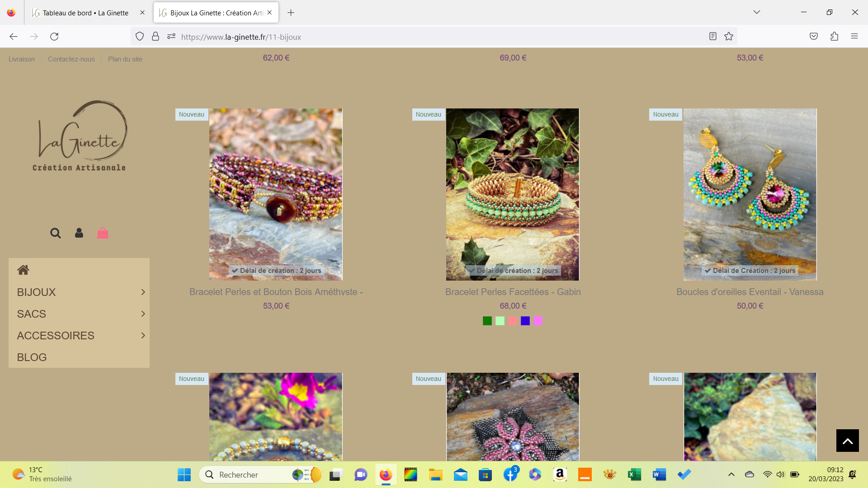Open Firefox extensions puzzle icon

pos(835,37)
